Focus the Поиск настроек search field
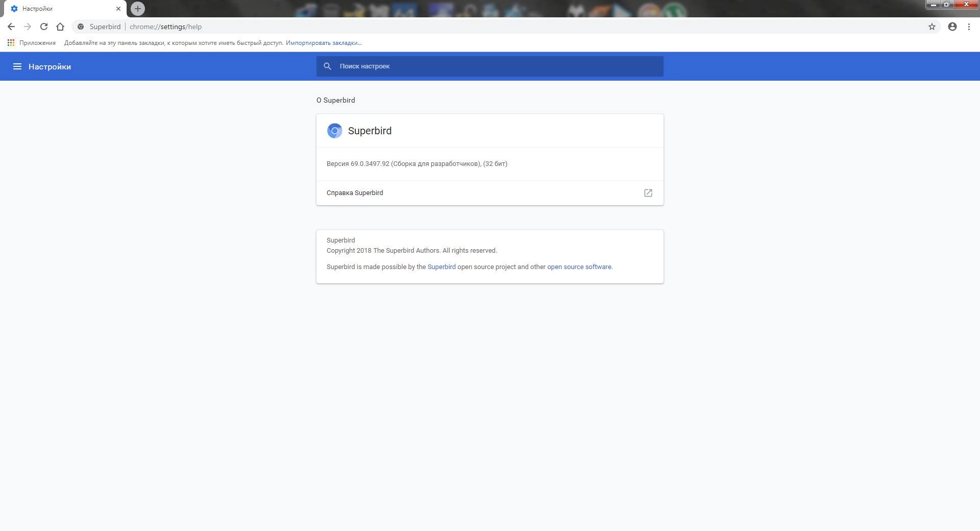 click(x=490, y=66)
